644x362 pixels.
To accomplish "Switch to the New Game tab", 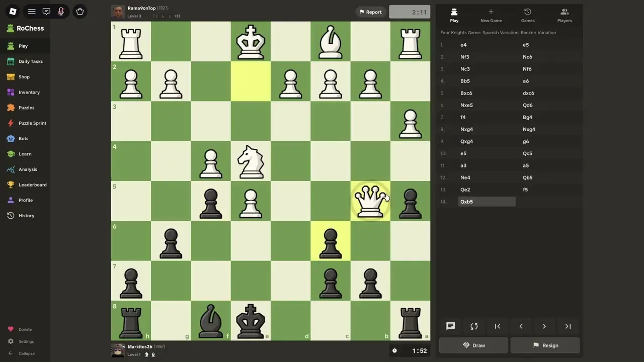I will [491, 16].
